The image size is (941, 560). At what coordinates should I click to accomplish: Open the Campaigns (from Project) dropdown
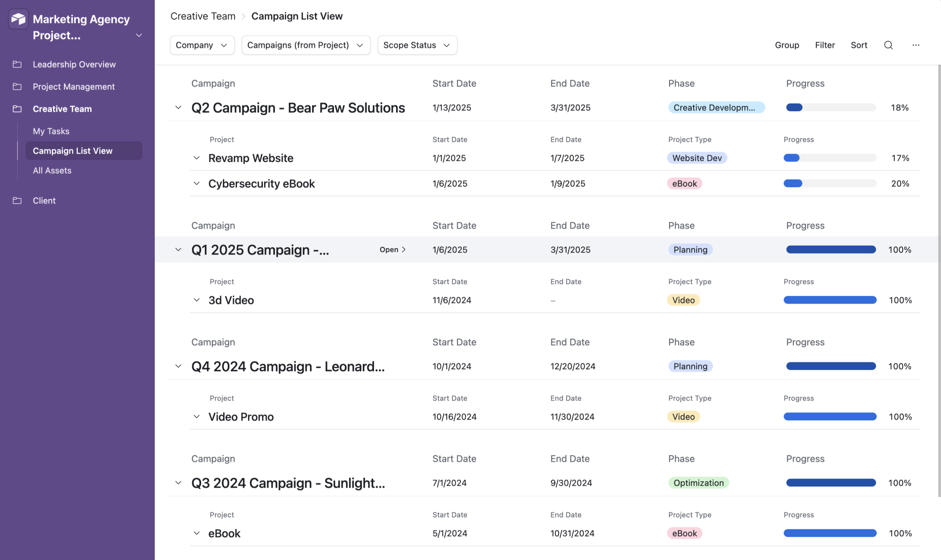click(306, 45)
